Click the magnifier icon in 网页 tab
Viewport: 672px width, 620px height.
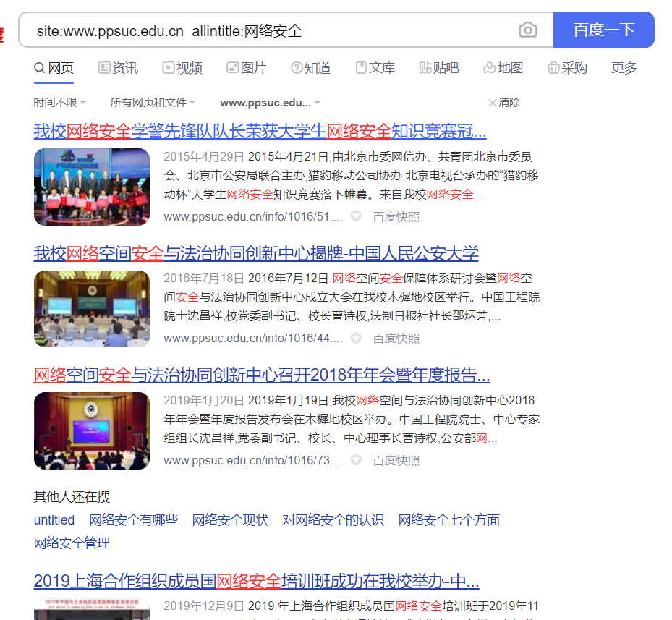point(40,68)
